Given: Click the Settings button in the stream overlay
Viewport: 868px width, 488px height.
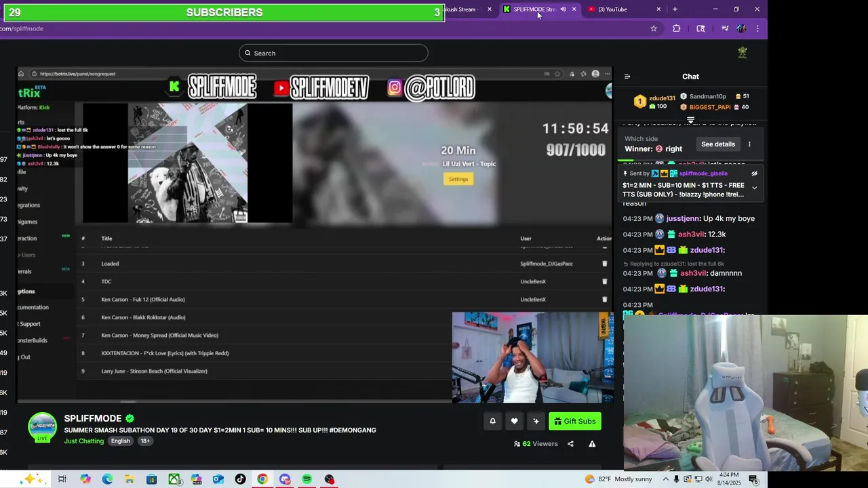Looking at the screenshot, I should pyautogui.click(x=458, y=179).
